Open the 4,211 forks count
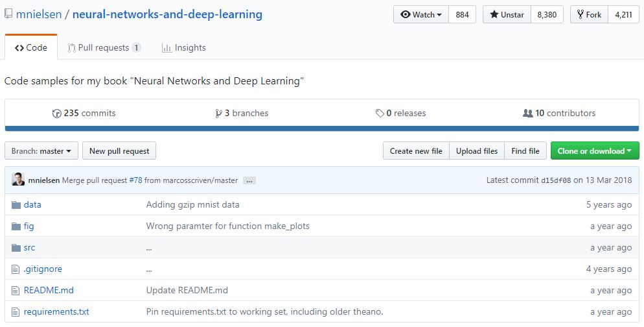Viewport: 644px width, 327px height. (x=623, y=15)
